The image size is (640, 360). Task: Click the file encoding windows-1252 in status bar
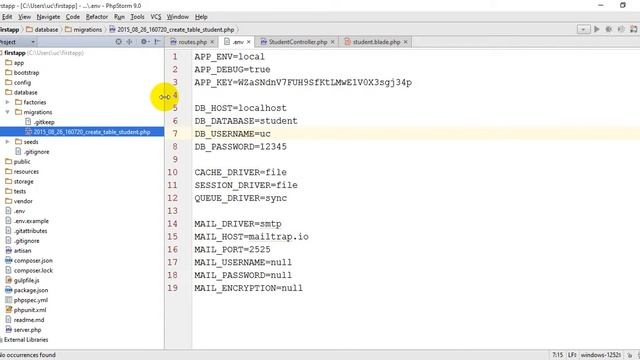(x=601, y=355)
